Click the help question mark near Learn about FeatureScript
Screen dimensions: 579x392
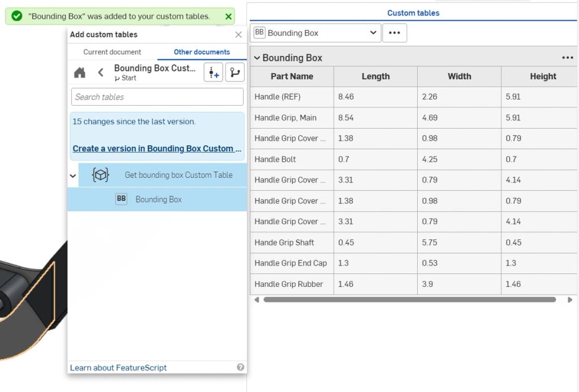(x=239, y=367)
